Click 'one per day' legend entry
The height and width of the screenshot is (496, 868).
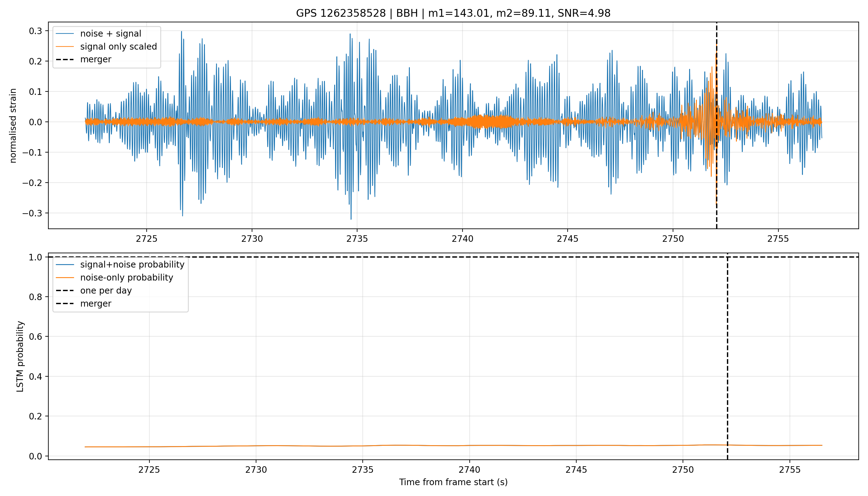pyautogui.click(x=106, y=290)
